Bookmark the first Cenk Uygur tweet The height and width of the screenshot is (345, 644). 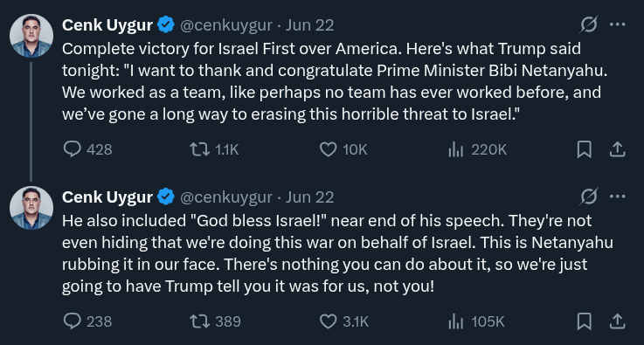tap(584, 149)
